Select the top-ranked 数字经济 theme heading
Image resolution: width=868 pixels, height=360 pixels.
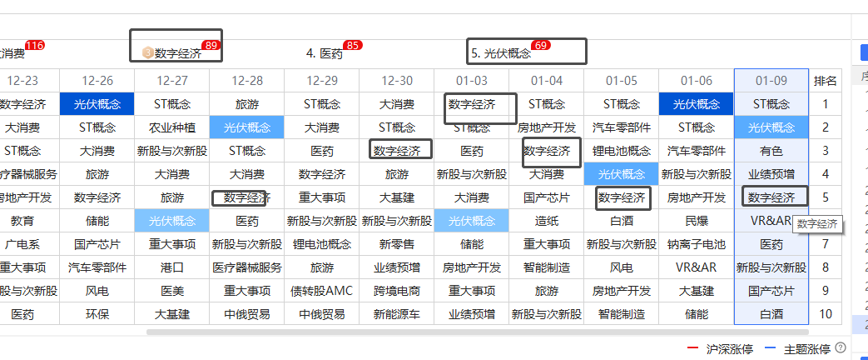pos(178,53)
